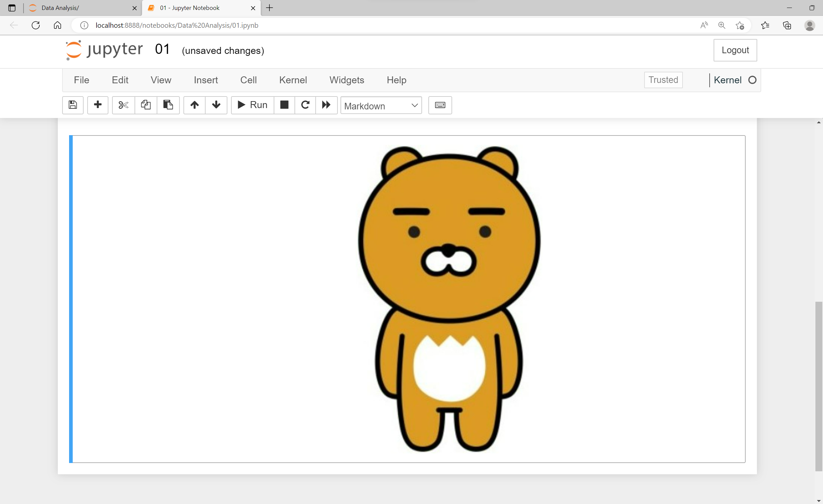Open the Cell menu
Screen dimensions: 823x504
click(x=248, y=80)
